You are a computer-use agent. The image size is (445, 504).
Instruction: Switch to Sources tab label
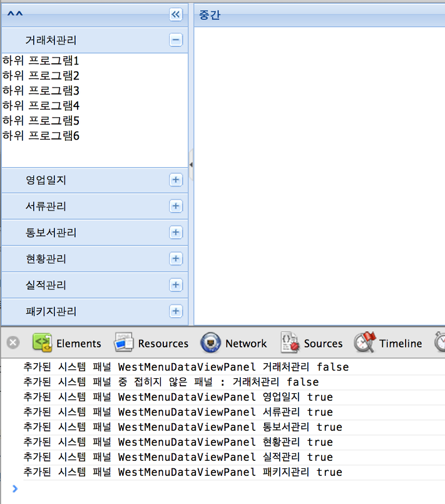click(323, 344)
